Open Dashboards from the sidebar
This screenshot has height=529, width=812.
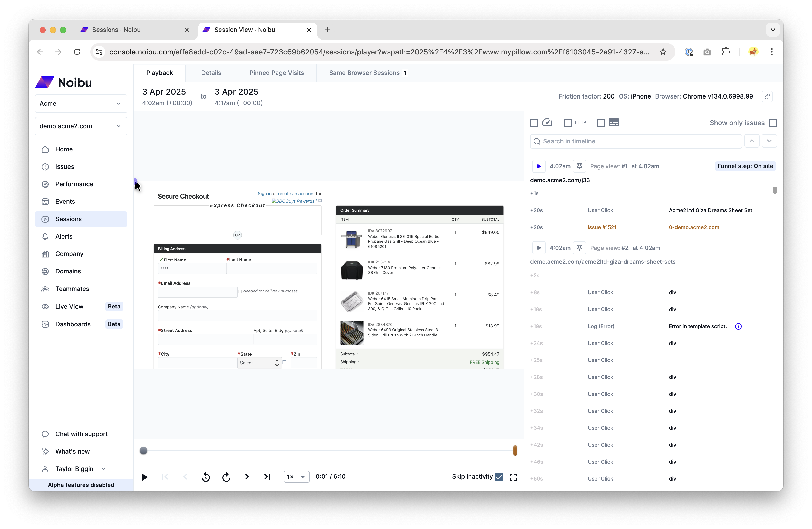73,324
